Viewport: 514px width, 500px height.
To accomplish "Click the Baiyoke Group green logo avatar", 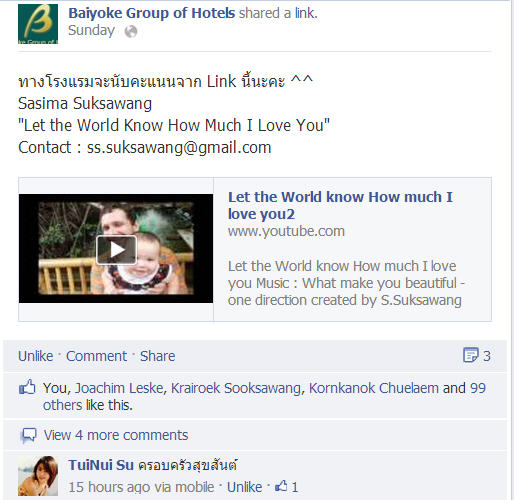I will click(38, 24).
